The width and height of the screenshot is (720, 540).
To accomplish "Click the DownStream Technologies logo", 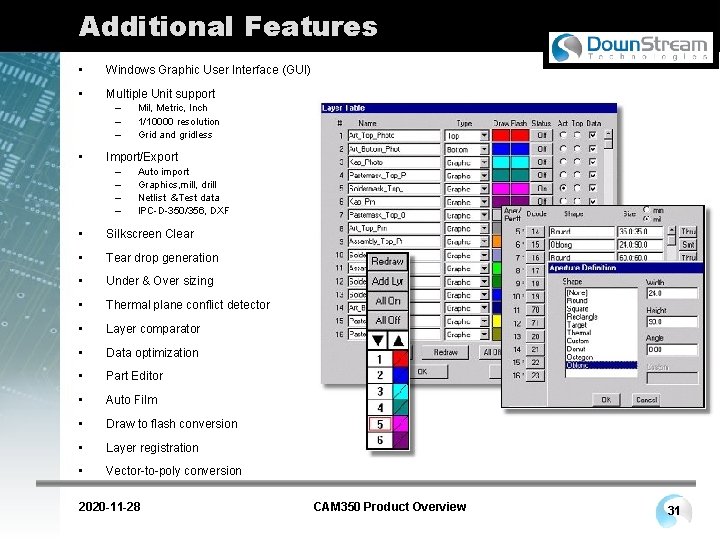I will click(631, 47).
